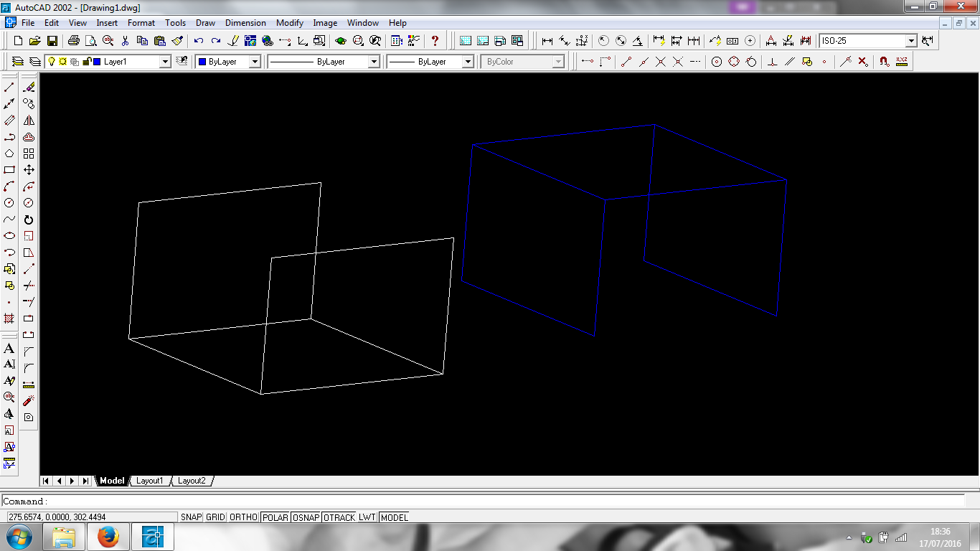980x551 pixels.
Task: Toggle ORTHO mode in status bar
Action: tap(243, 517)
